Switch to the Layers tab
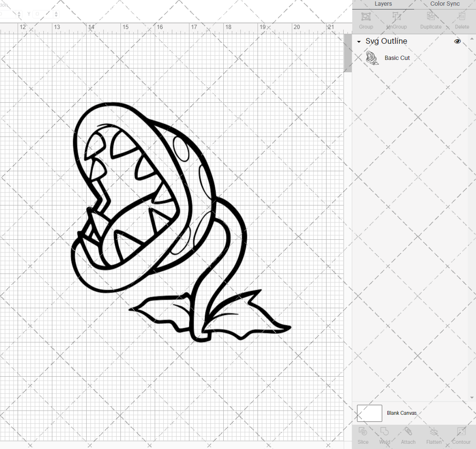 tap(383, 4)
